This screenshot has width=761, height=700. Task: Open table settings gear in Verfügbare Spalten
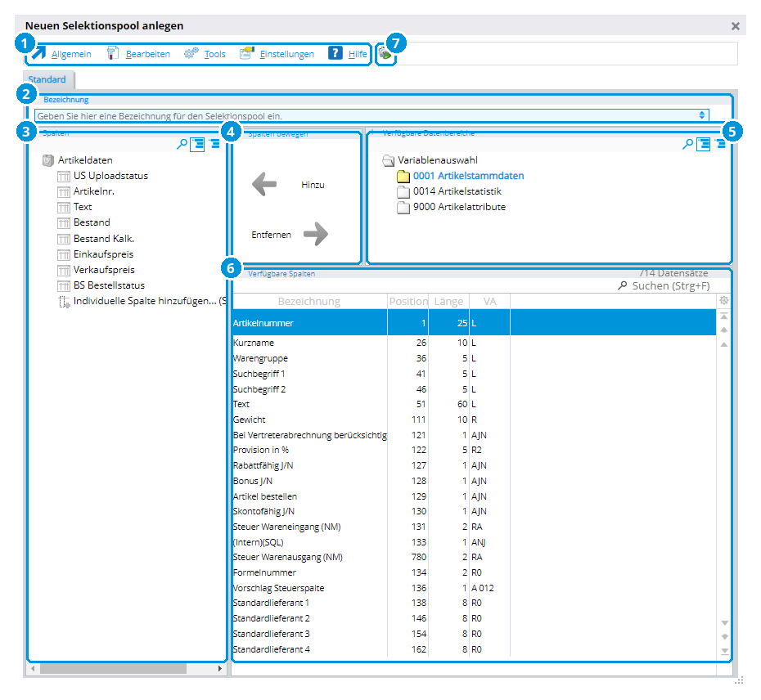[723, 301]
